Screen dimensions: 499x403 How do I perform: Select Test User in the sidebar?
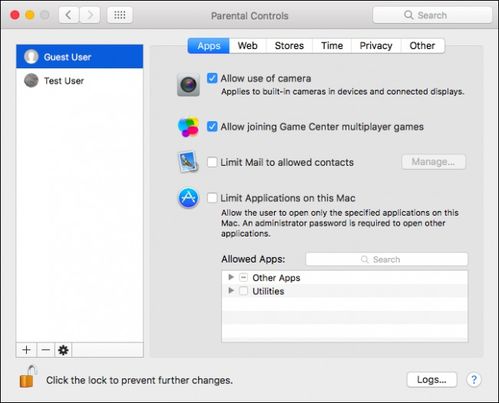80,81
